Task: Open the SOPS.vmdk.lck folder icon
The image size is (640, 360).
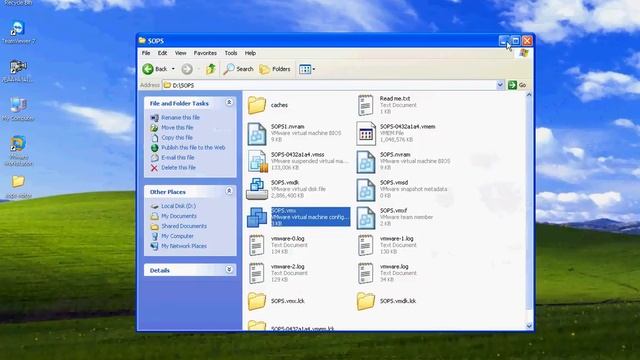Action: [366, 301]
